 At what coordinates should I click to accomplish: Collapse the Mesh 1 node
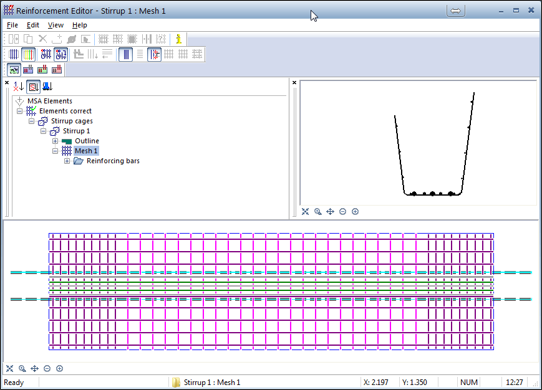[x=55, y=151]
